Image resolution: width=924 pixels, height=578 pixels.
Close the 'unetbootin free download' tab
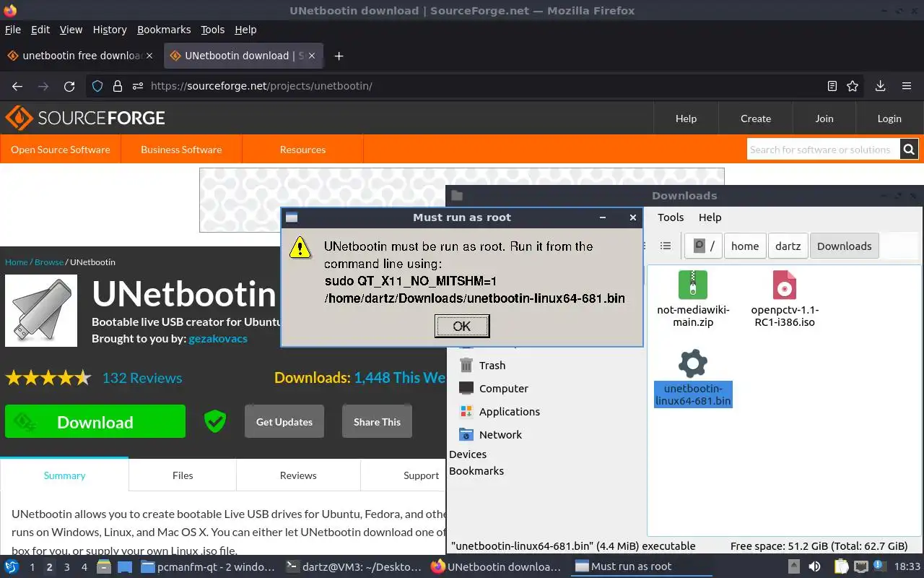(x=149, y=56)
